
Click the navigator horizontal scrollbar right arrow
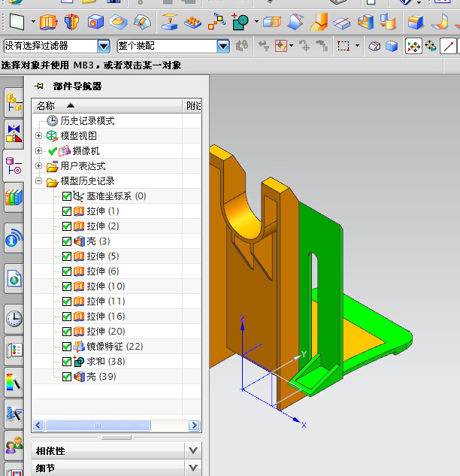(x=195, y=426)
